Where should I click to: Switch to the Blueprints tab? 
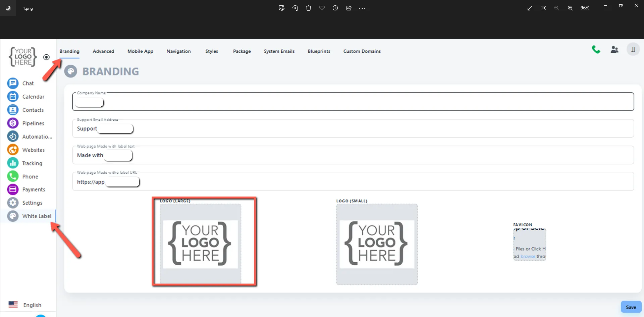point(319,51)
